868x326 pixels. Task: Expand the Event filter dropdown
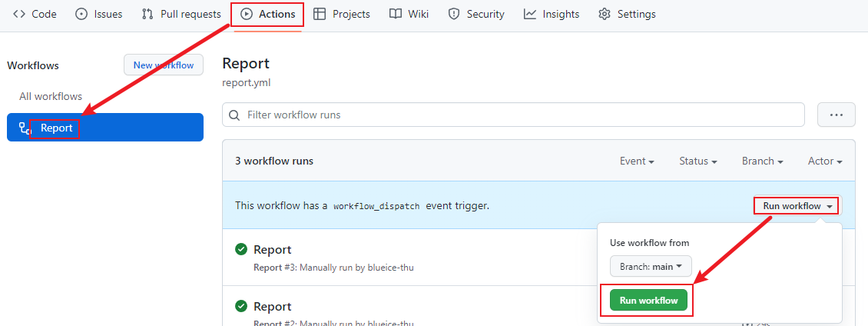point(637,161)
